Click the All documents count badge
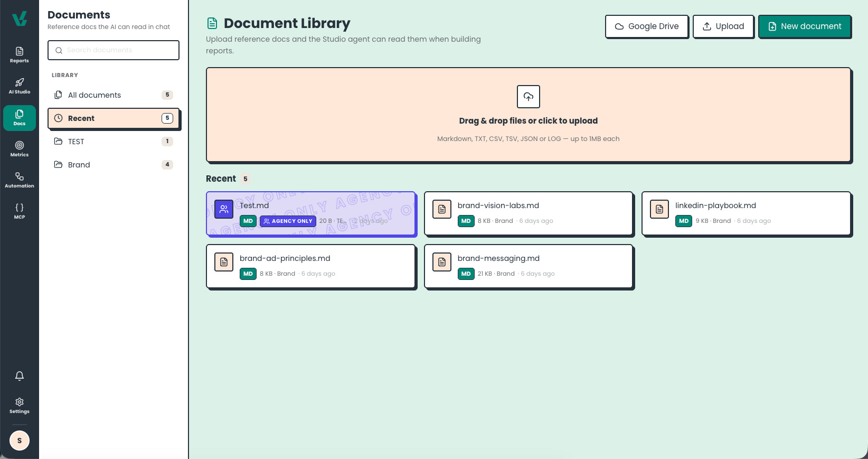This screenshot has height=459, width=868. [x=167, y=95]
